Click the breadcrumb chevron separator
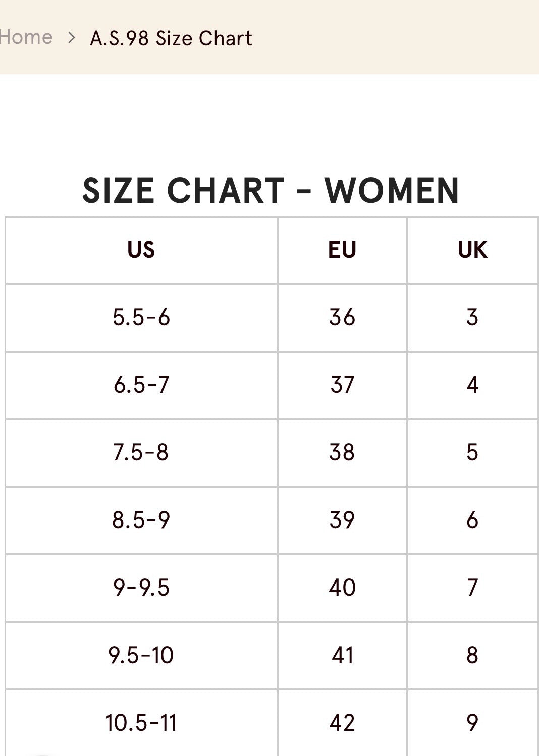Viewport: 539px width, 756px height. tap(72, 38)
